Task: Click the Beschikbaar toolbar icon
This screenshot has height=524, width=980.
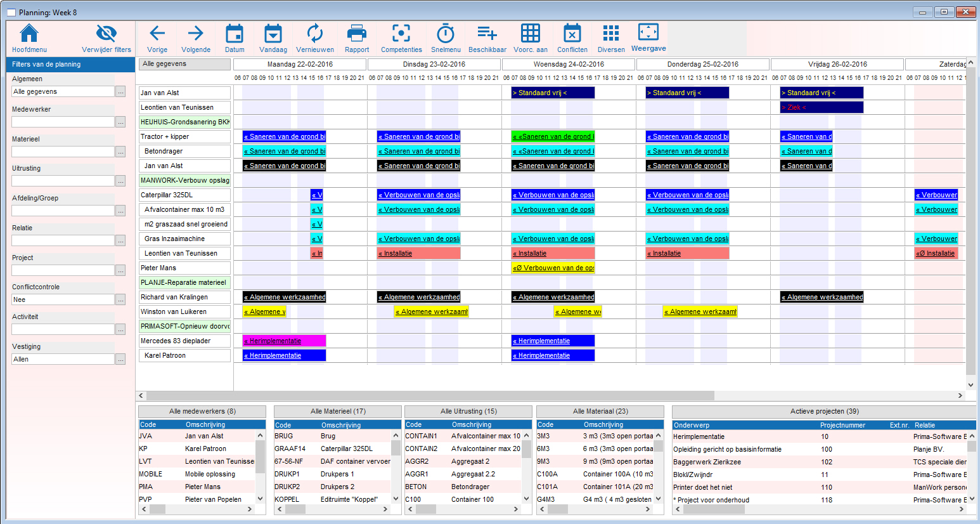Action: pos(487,34)
